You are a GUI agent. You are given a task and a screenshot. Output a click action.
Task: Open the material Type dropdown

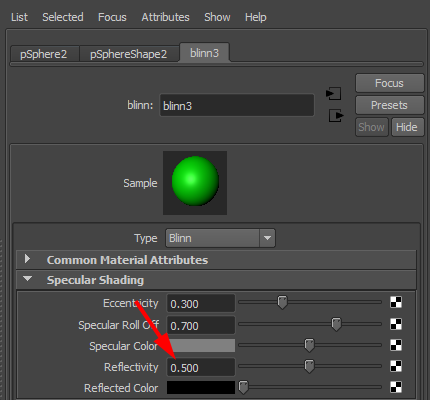click(x=220, y=238)
